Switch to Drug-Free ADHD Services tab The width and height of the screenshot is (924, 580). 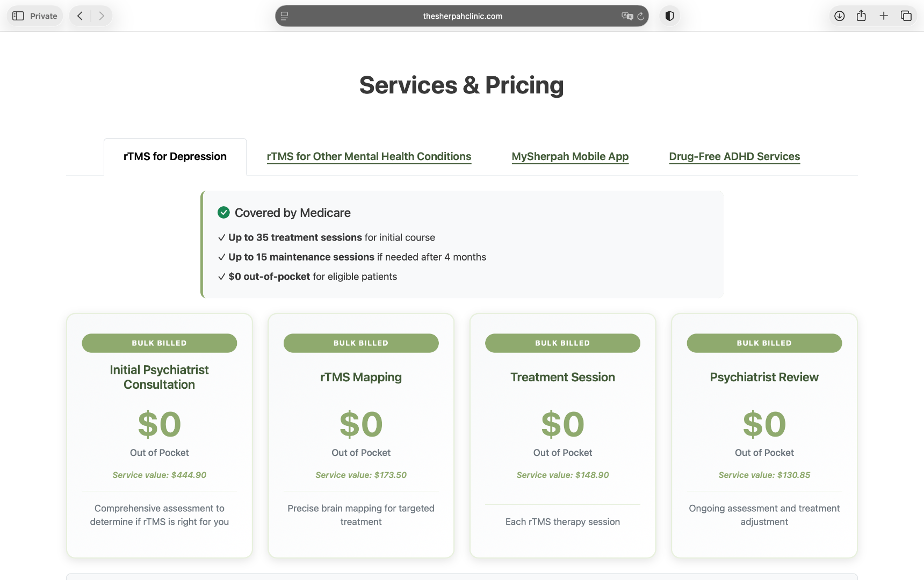click(x=734, y=156)
